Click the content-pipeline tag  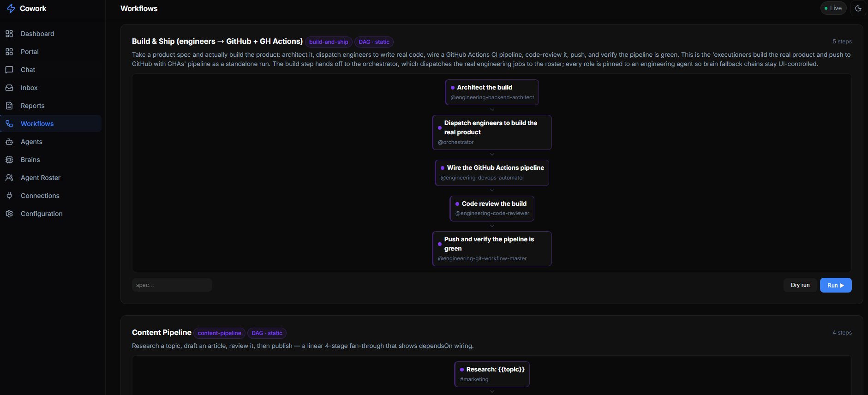tap(219, 333)
